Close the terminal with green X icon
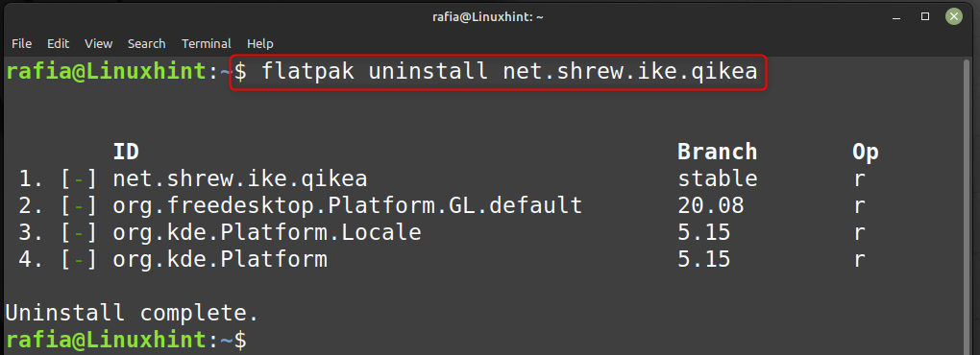980x355 pixels. point(954,16)
